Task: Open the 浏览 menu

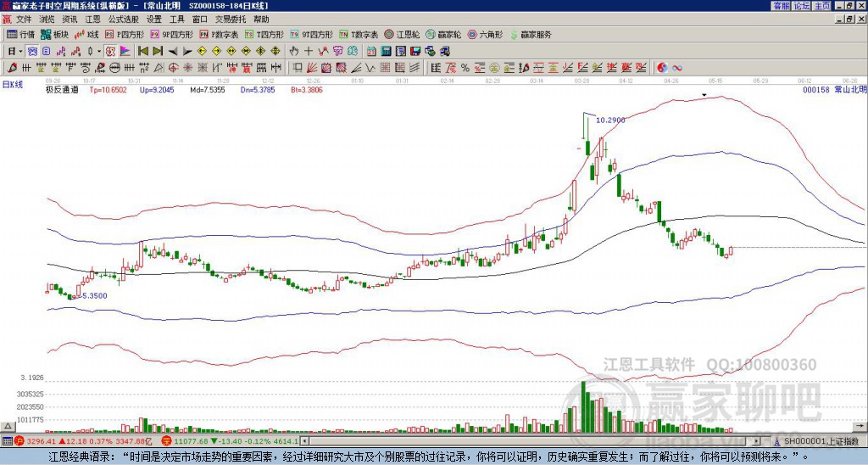Action: coord(47,20)
